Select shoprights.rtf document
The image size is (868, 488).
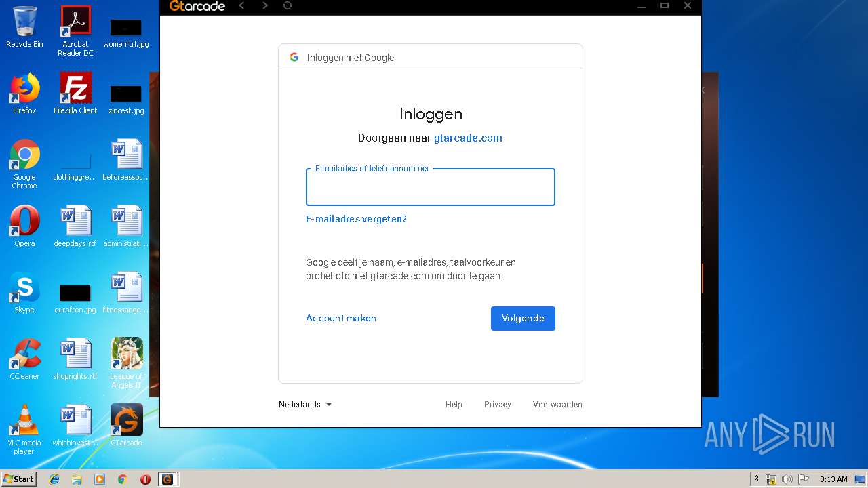tap(75, 359)
